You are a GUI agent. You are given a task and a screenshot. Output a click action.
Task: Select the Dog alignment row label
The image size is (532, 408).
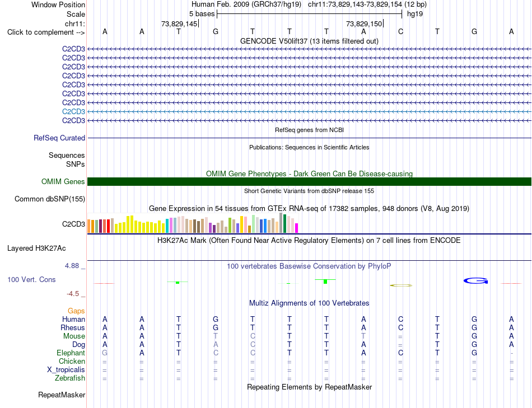pos(78,345)
